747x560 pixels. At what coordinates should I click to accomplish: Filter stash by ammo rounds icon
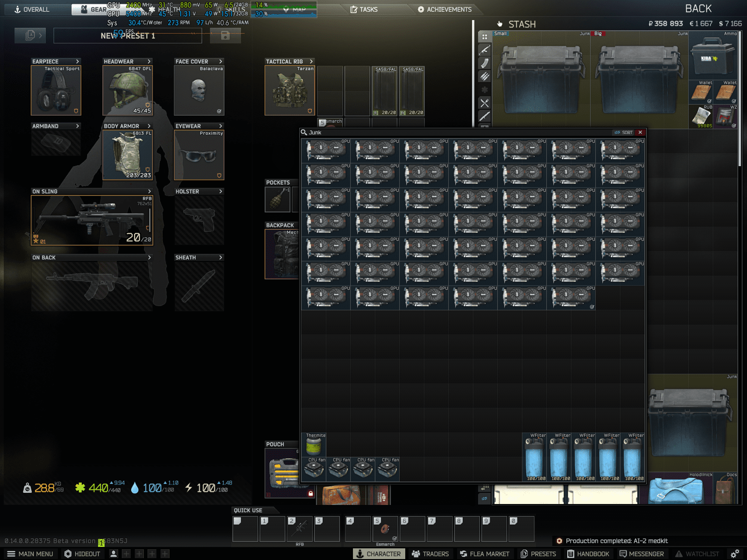pos(485,77)
